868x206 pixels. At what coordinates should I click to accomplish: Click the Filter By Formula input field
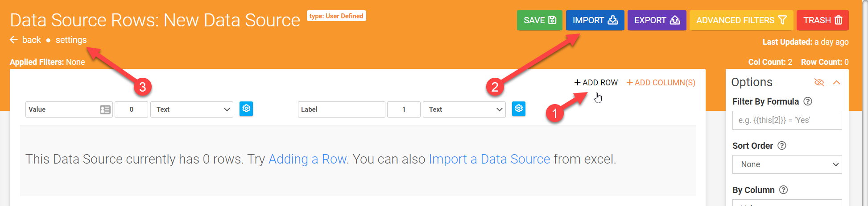click(x=787, y=120)
